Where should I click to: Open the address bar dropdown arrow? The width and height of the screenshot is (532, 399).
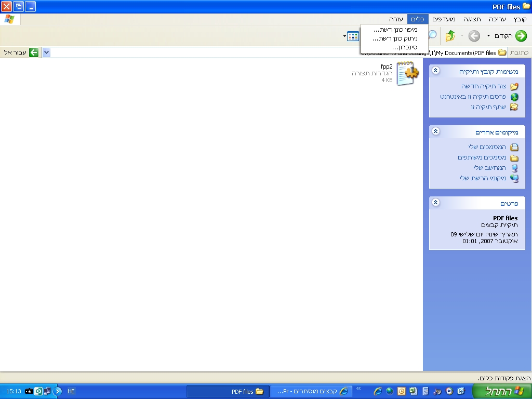pos(46,52)
